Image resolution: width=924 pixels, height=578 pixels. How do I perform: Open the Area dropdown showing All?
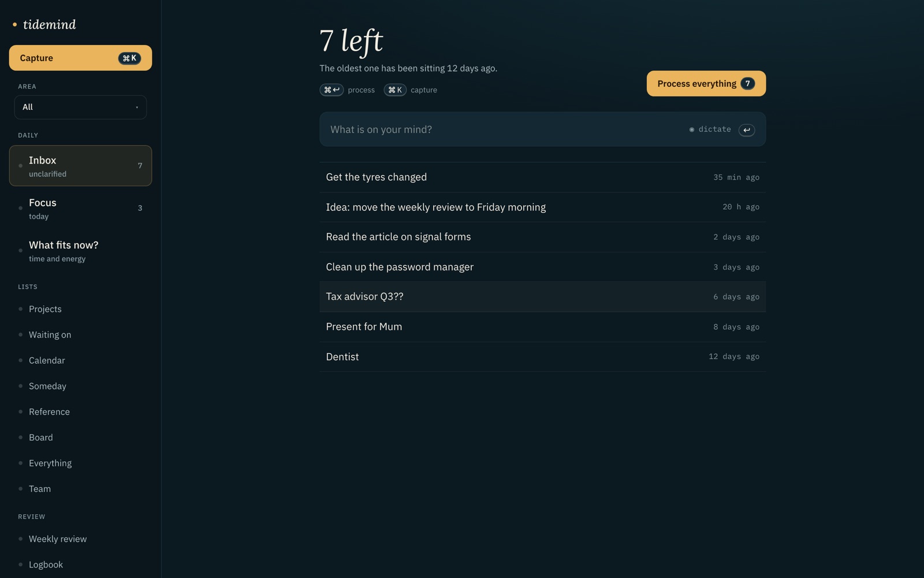point(80,107)
